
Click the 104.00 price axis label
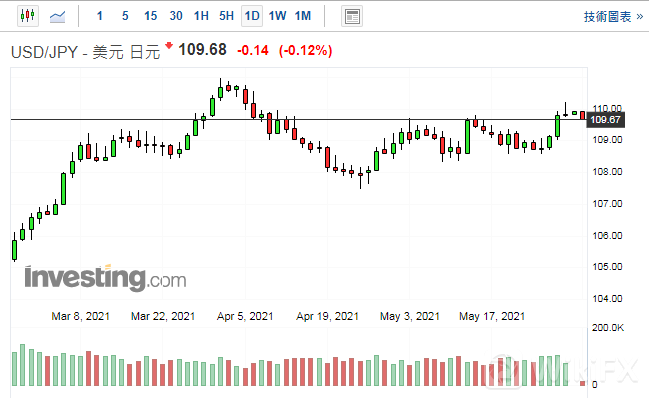(607, 298)
